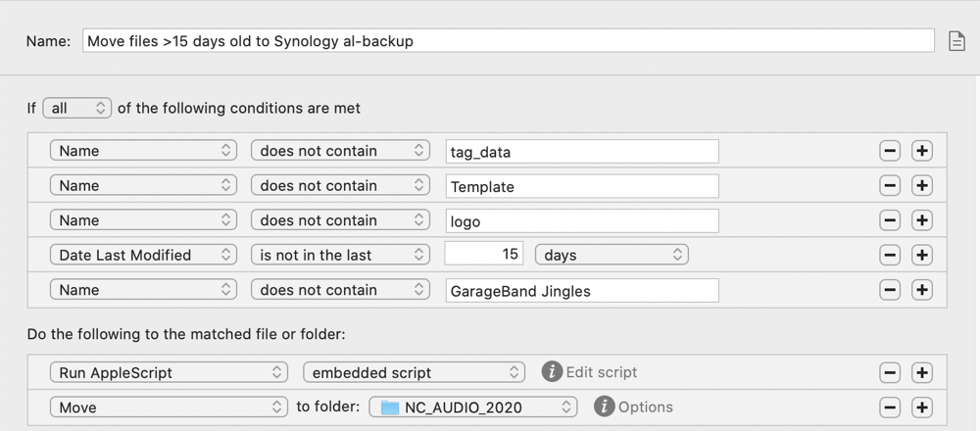Click the rule Name text field

click(x=508, y=41)
